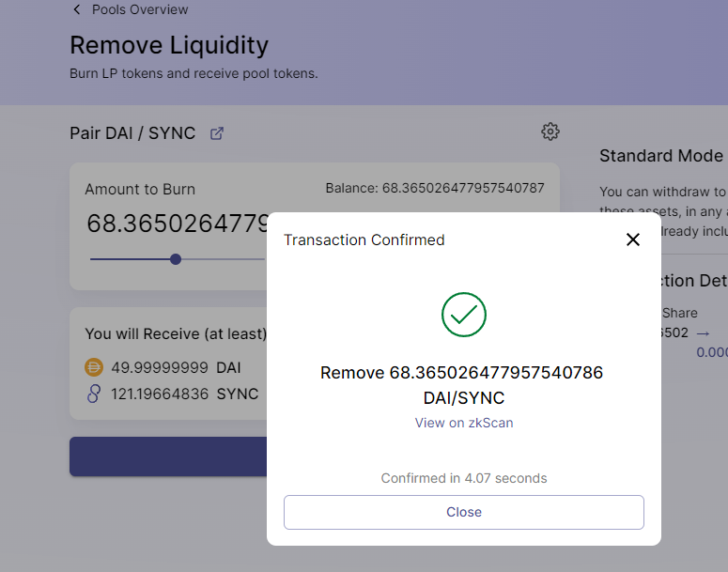Click the Standard Mode heading

[661, 156]
